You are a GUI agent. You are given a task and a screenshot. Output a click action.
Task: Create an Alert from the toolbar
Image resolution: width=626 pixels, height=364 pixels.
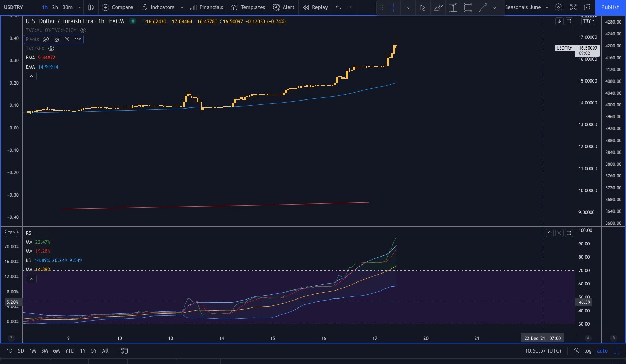(284, 7)
